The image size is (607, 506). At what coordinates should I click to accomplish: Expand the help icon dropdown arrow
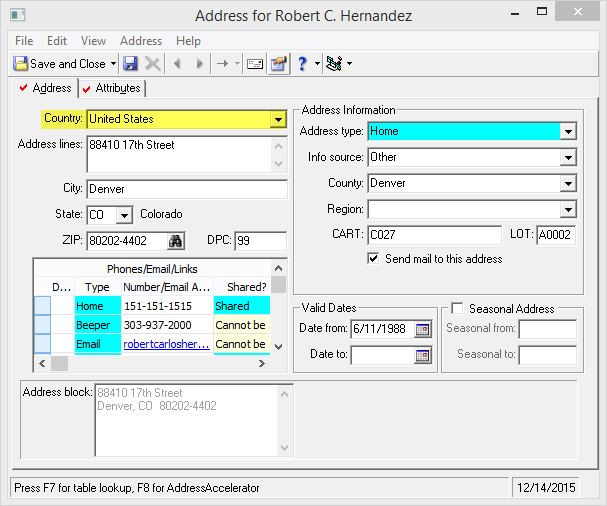(x=317, y=63)
